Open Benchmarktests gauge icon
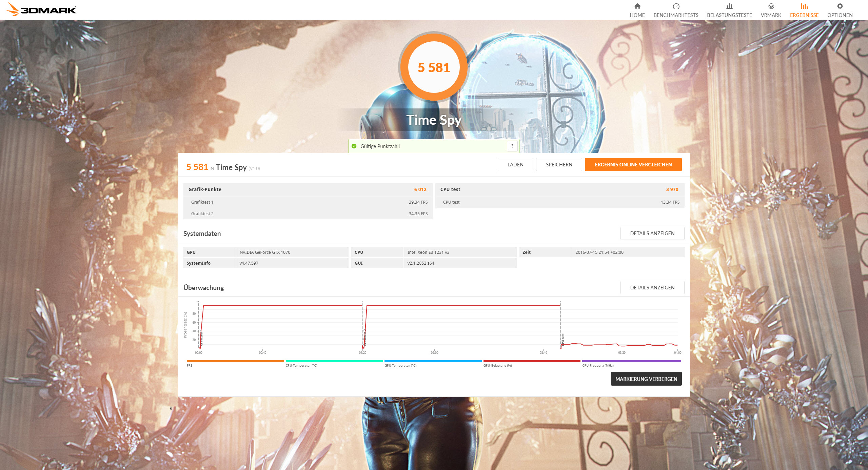 point(676,6)
